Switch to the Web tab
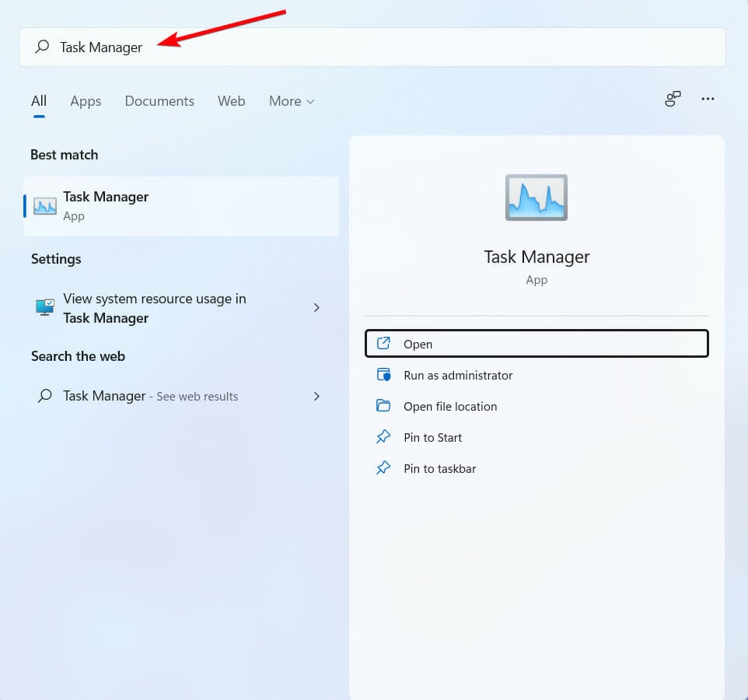Viewport: 748px width, 700px height. pyautogui.click(x=232, y=100)
